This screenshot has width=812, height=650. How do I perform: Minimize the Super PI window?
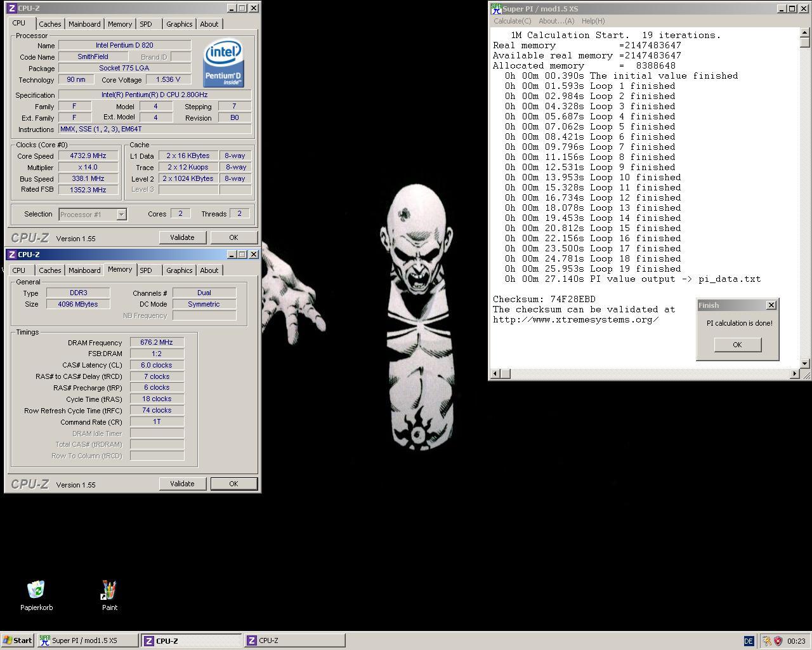tap(782, 9)
